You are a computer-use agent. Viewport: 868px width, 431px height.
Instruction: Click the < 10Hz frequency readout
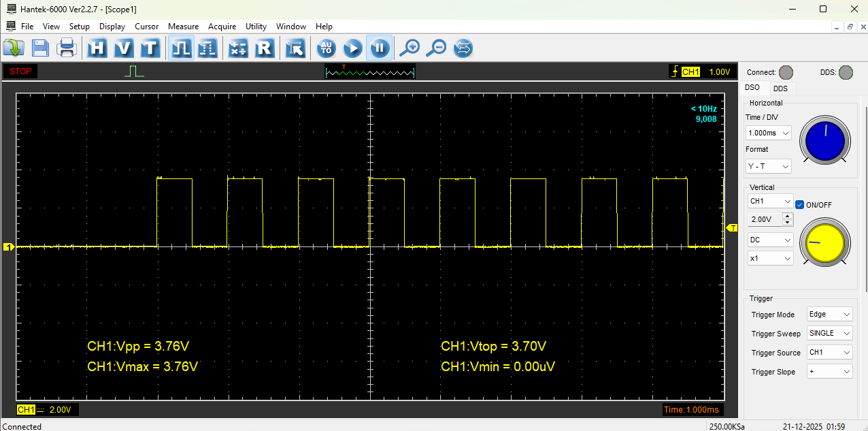(703, 109)
